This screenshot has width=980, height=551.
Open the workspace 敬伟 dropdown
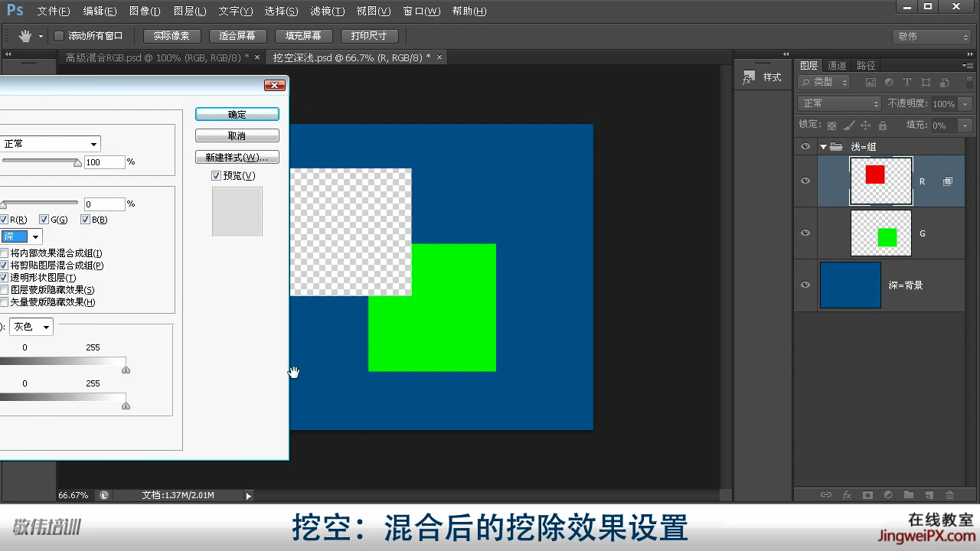tap(932, 36)
